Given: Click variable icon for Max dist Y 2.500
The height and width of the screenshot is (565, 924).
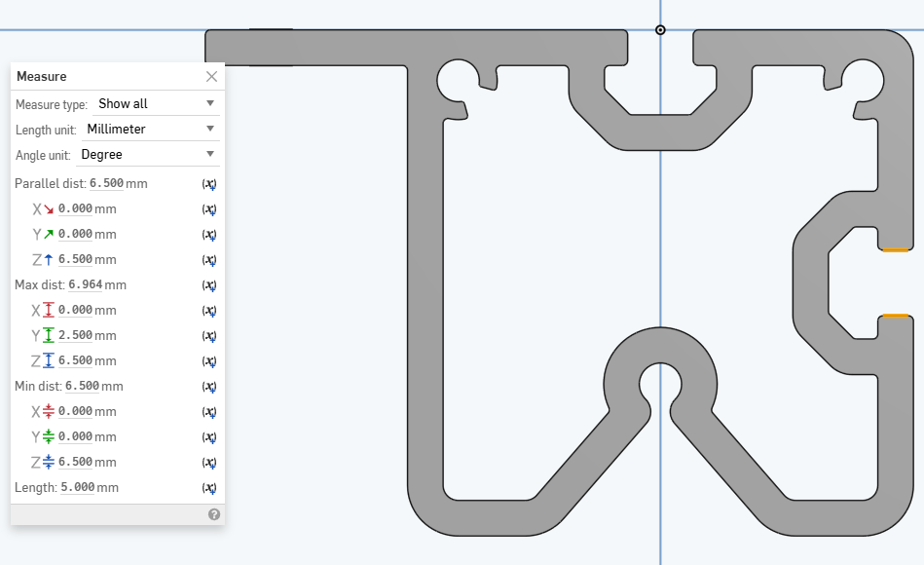Looking at the screenshot, I should [x=208, y=336].
